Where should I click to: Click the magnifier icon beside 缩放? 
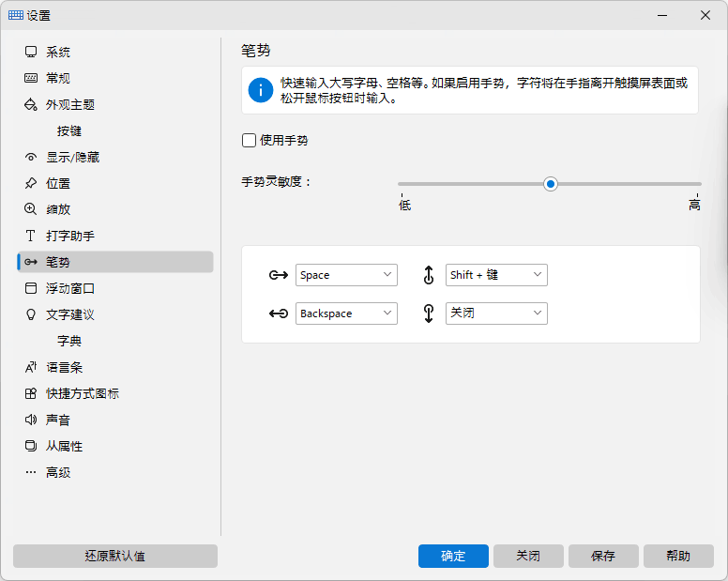pos(31,209)
